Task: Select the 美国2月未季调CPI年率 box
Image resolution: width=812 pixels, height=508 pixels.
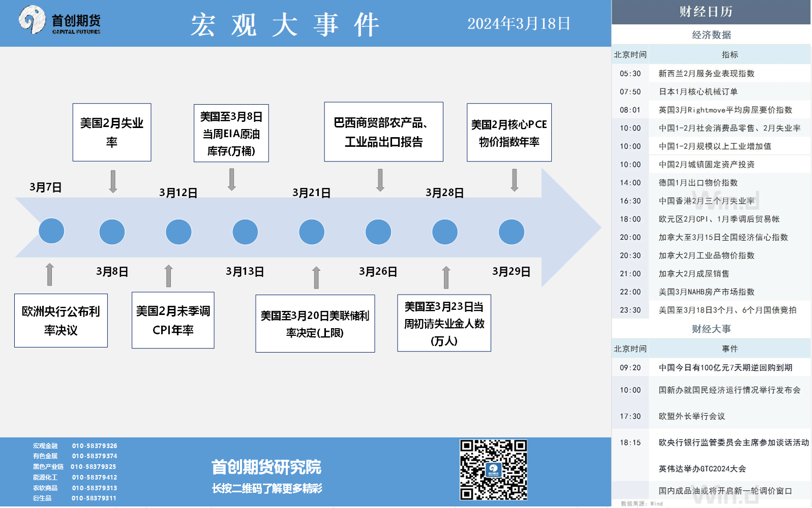Action: [x=173, y=320]
